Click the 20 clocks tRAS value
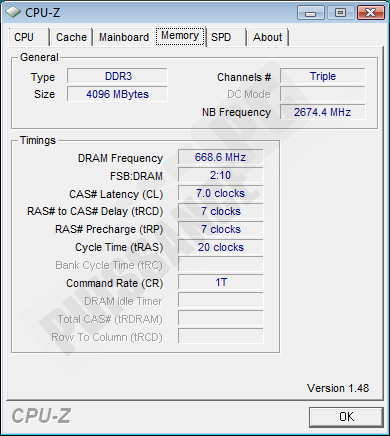Screen dimensions: 390x436 pyautogui.click(x=221, y=247)
